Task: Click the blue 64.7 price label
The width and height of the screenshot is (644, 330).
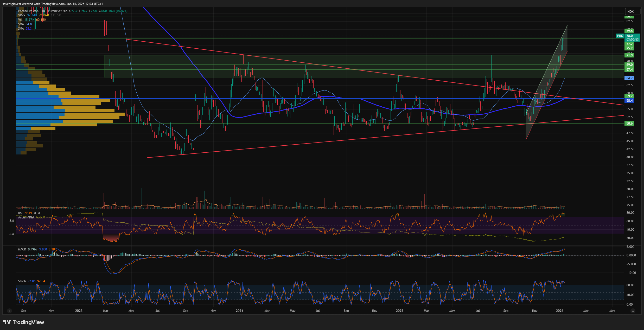Action: point(629,78)
